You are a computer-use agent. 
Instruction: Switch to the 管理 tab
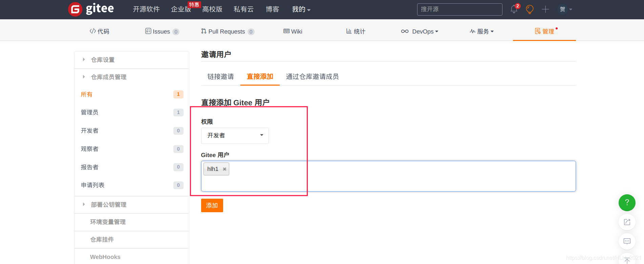(544, 31)
